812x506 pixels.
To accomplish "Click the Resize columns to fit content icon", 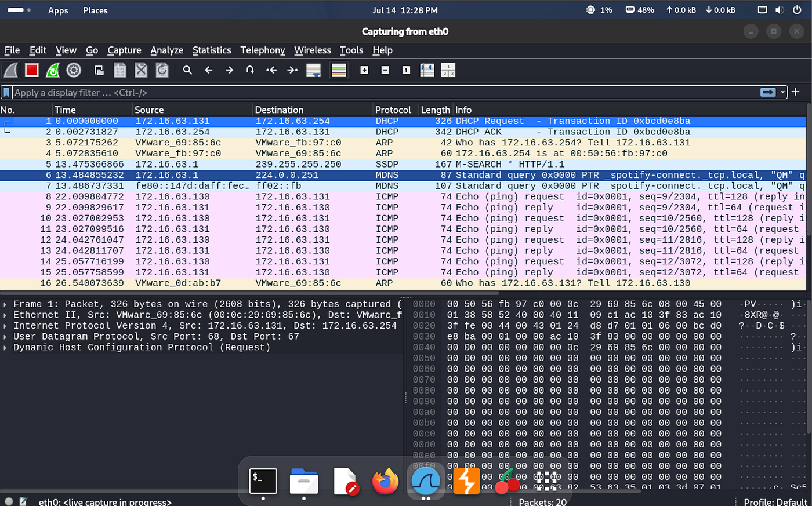I will [427, 70].
